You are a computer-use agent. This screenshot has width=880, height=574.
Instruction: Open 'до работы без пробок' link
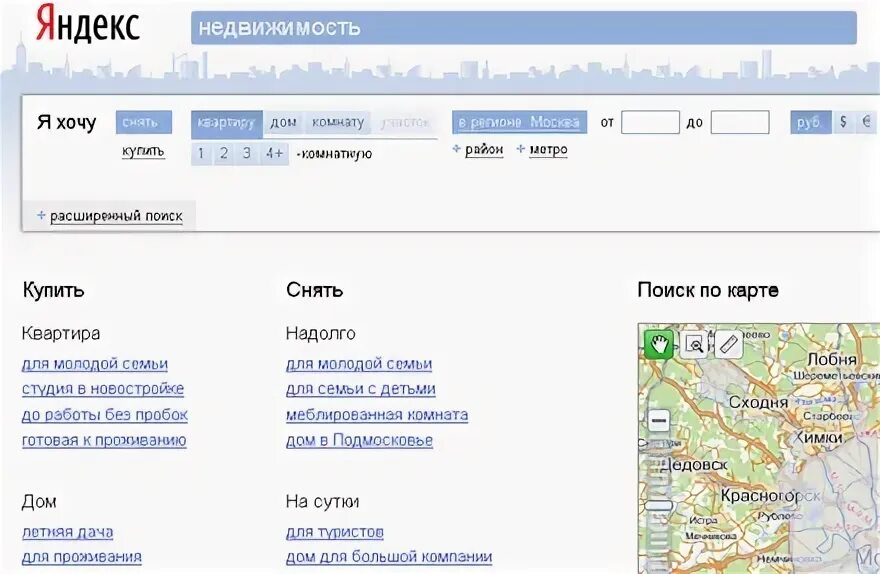[104, 415]
